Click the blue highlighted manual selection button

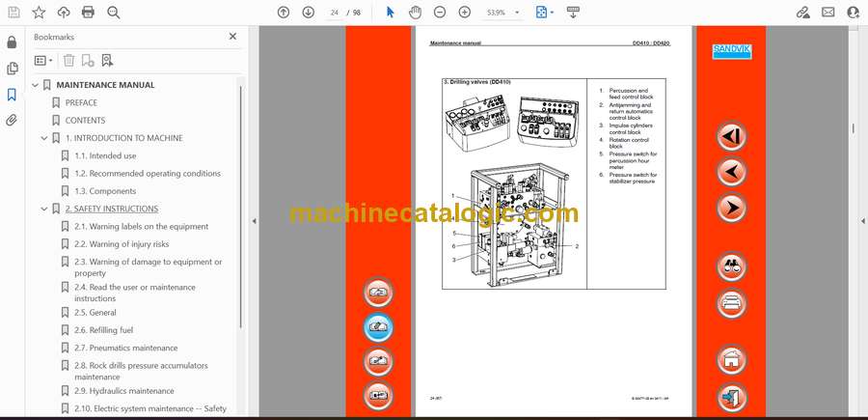click(378, 327)
